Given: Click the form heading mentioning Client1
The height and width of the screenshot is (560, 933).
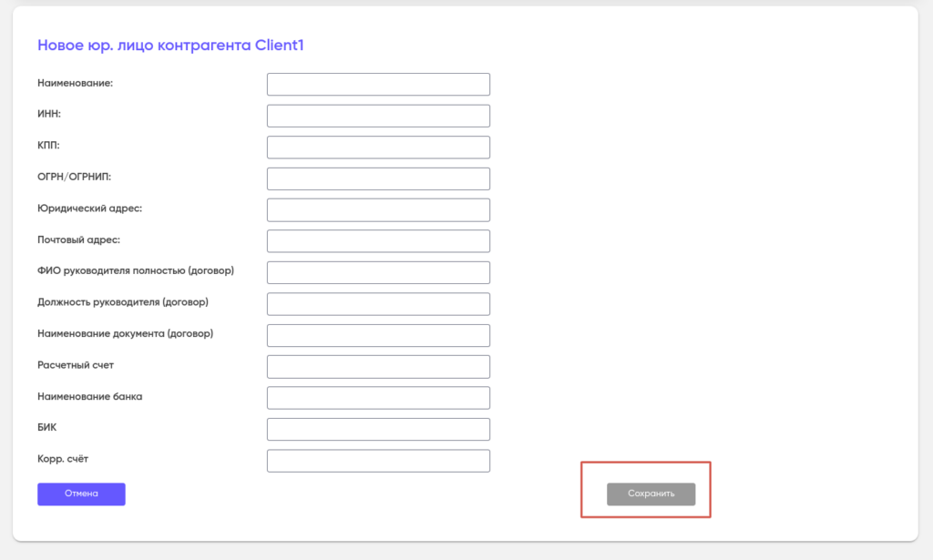Looking at the screenshot, I should (x=170, y=45).
